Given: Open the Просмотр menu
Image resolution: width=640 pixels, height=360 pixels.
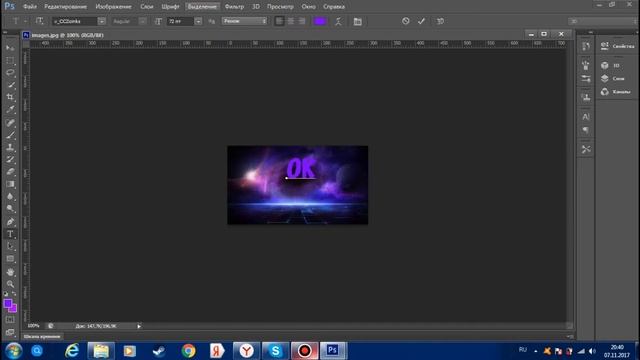Looking at the screenshot, I should pyautogui.click(x=280, y=7).
